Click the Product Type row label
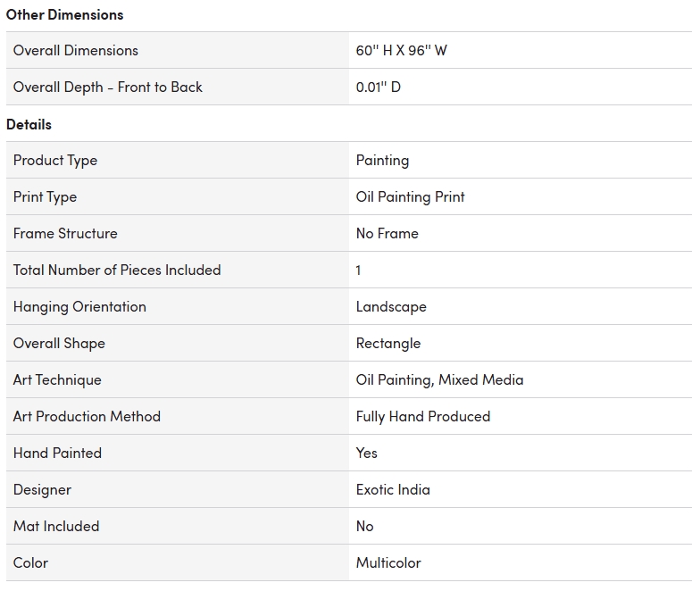 coord(55,161)
